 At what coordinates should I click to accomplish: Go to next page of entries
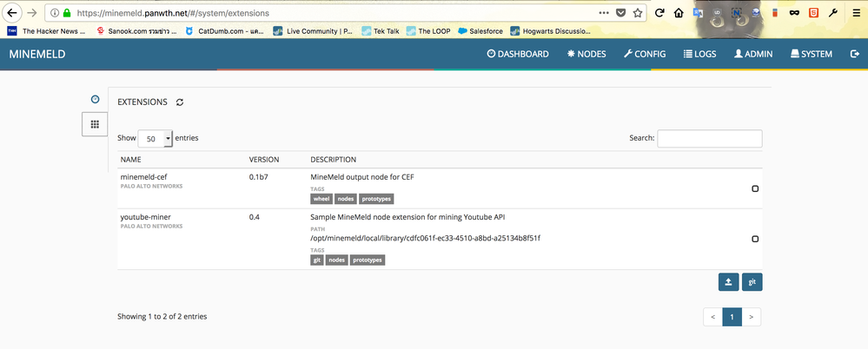tap(752, 317)
